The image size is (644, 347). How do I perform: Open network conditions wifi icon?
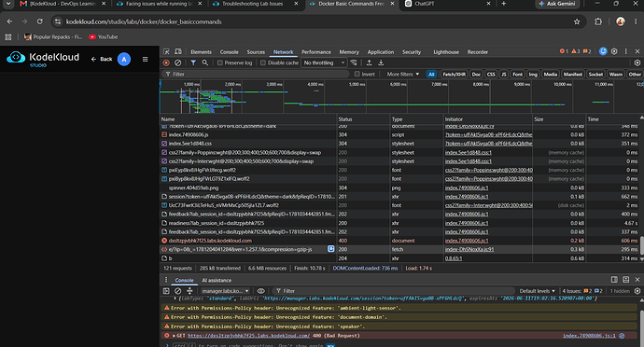(354, 62)
